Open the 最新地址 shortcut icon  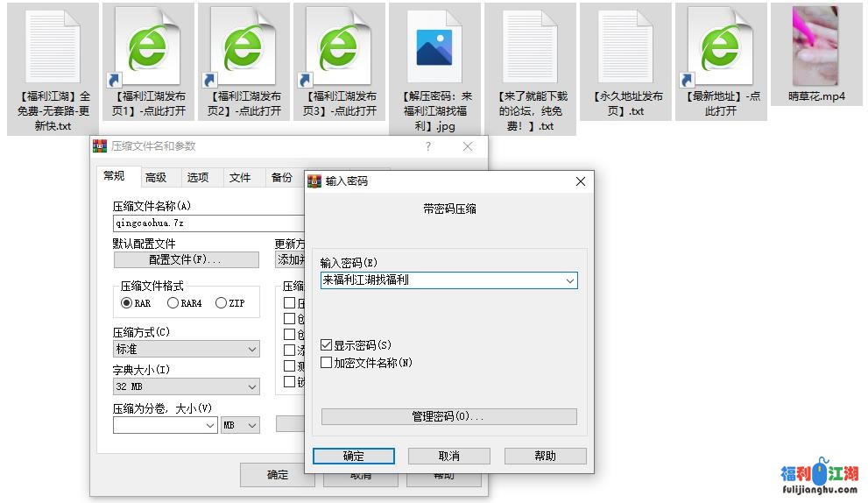721,48
